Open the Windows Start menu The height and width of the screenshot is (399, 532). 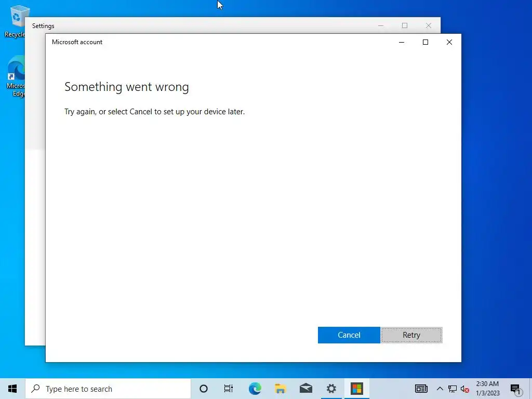12,389
